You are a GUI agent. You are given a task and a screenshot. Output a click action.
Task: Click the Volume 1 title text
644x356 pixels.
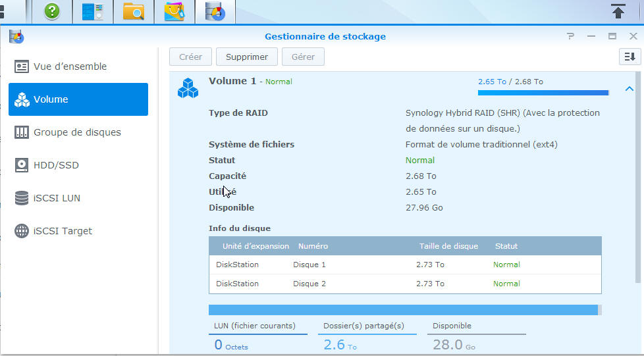(232, 81)
